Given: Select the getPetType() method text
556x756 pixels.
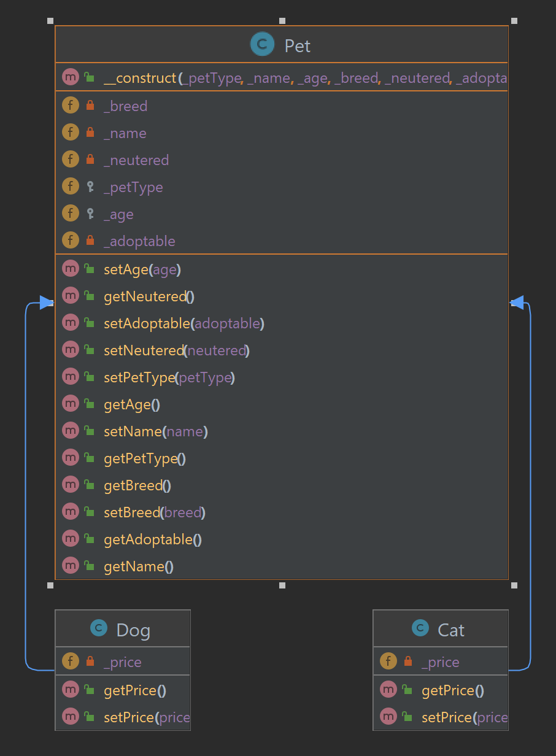Looking at the screenshot, I should pyautogui.click(x=145, y=458).
